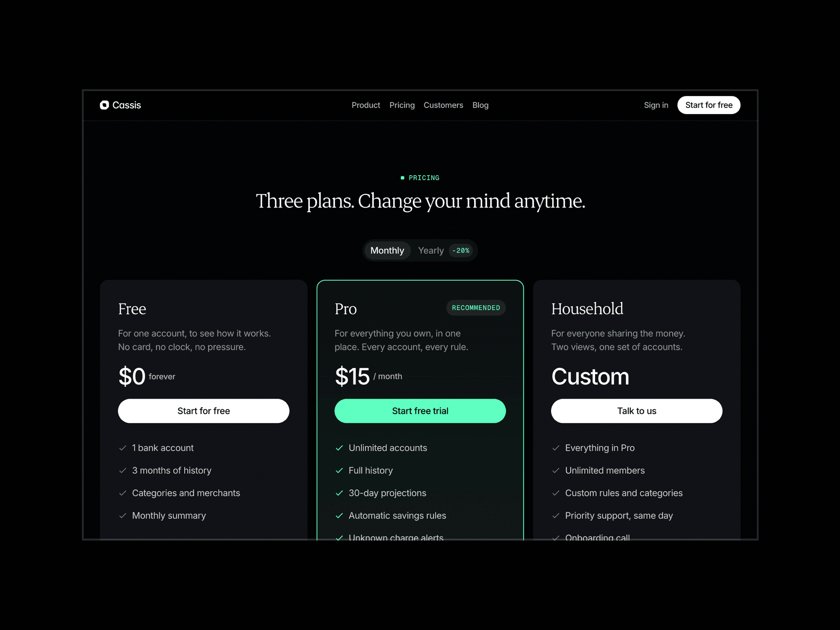Click the RECOMMENDED badge on Pro card
The image size is (840, 630).
click(476, 308)
